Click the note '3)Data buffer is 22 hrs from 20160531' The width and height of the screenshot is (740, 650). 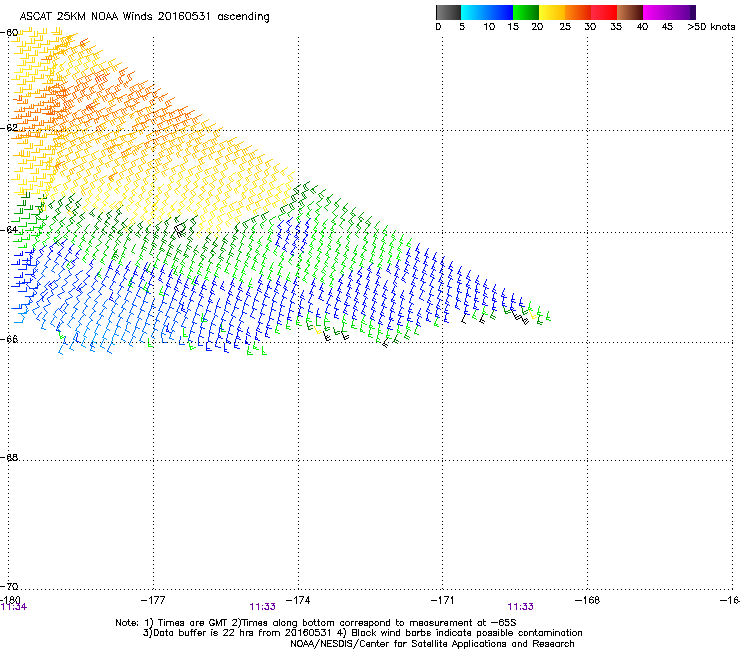pyautogui.click(x=237, y=633)
